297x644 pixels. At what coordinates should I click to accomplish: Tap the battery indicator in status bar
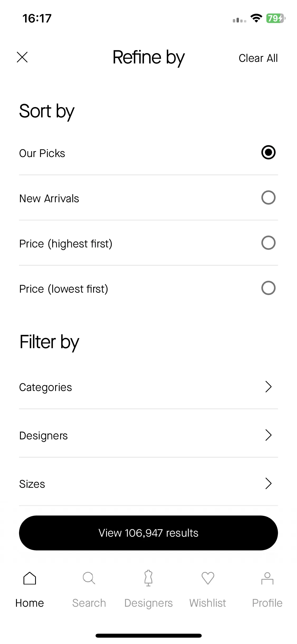click(276, 18)
